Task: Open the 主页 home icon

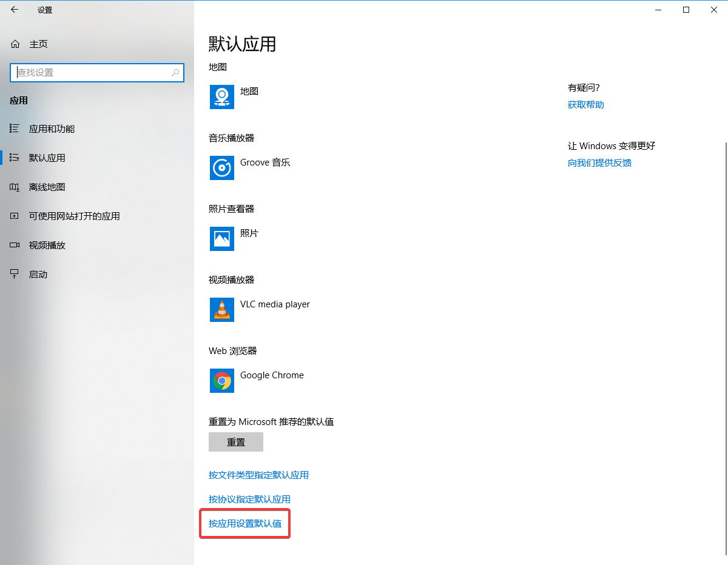Action: pyautogui.click(x=15, y=44)
